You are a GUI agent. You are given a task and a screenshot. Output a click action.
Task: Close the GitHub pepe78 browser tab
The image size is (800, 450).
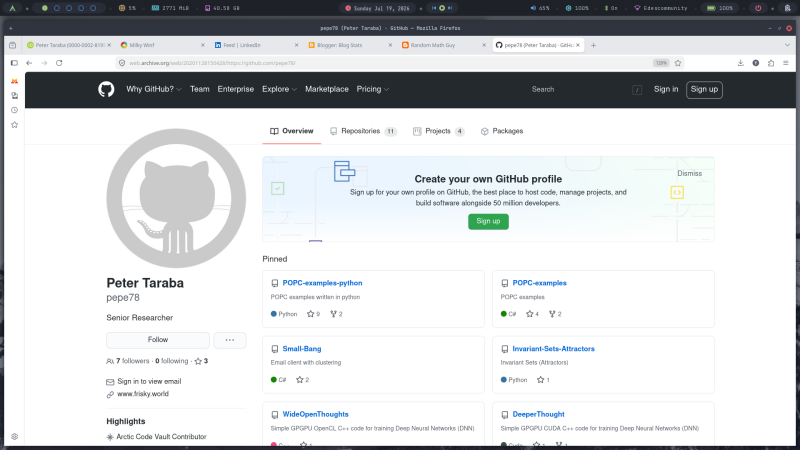pyautogui.click(x=578, y=45)
